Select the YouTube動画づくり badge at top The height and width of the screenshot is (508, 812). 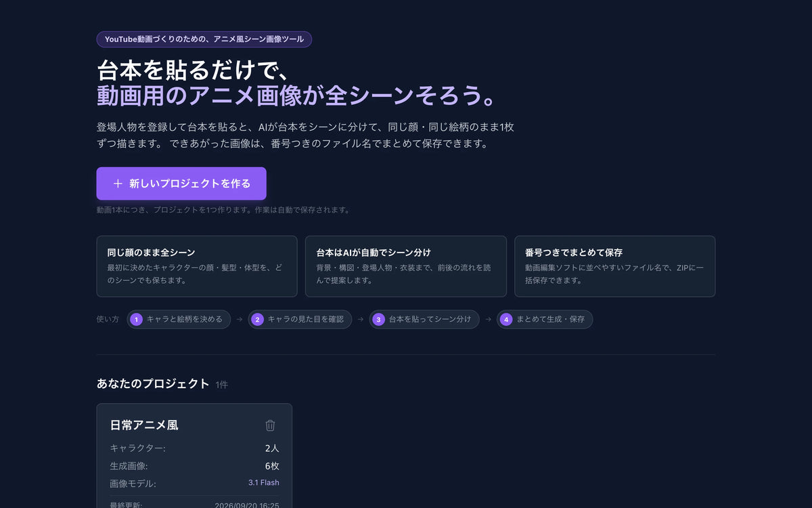(204, 39)
